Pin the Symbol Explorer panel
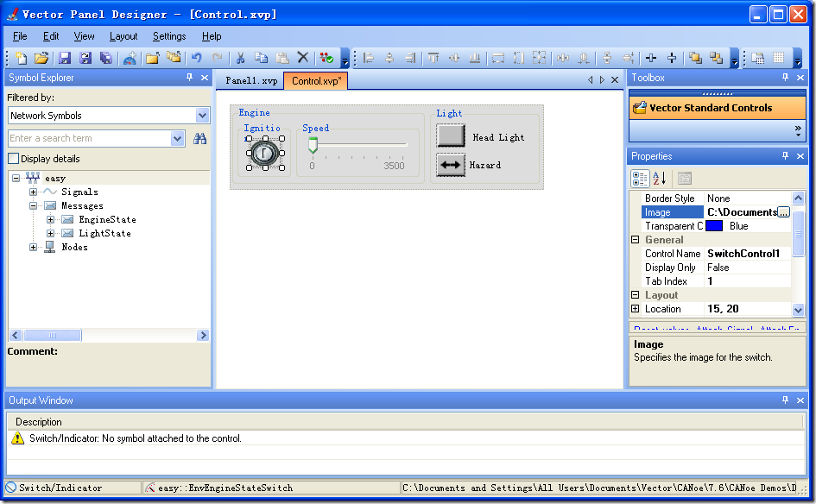The image size is (816, 504). click(x=189, y=78)
